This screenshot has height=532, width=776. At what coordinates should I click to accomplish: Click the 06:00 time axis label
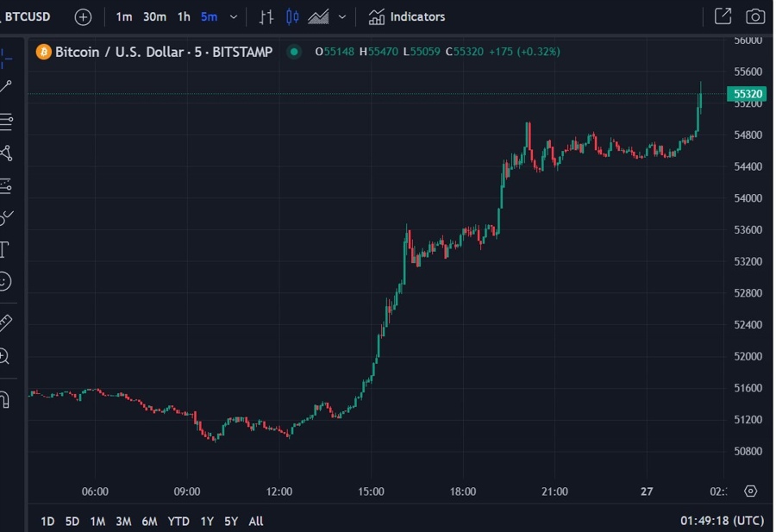pyautogui.click(x=95, y=491)
